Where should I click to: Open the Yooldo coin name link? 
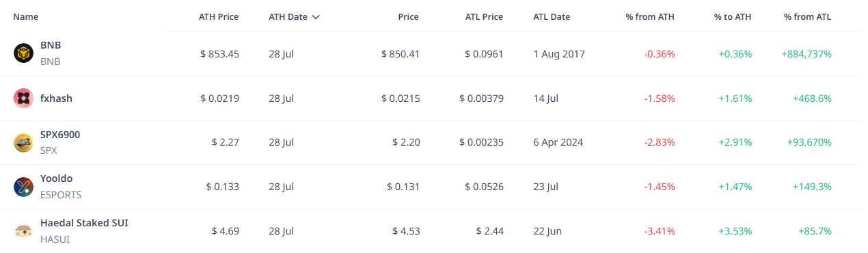56,178
